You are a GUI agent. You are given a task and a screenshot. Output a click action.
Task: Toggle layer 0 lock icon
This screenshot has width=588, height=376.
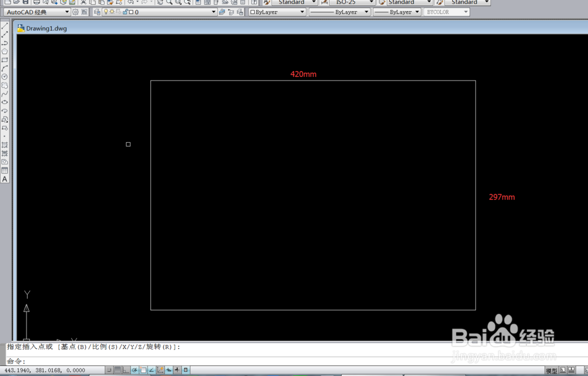point(125,12)
